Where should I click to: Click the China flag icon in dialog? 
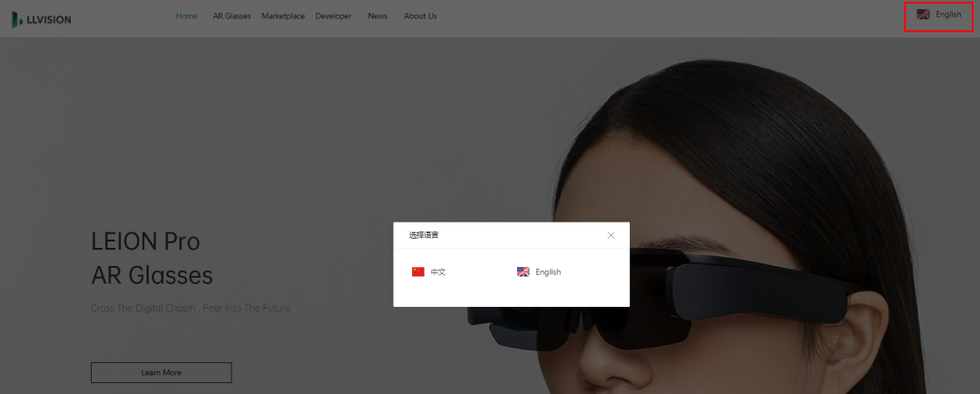[x=418, y=272]
